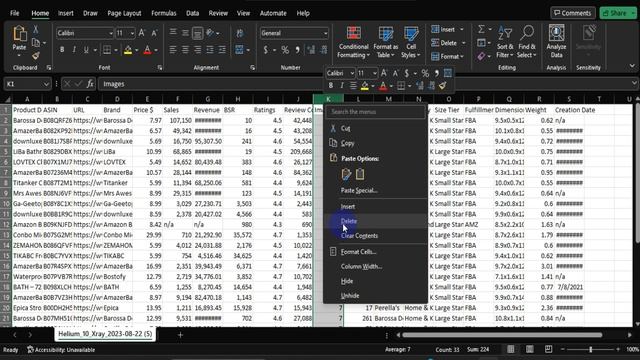Switch to Formulas ribbon tab
This screenshot has height=360, width=640.
coord(164,13)
